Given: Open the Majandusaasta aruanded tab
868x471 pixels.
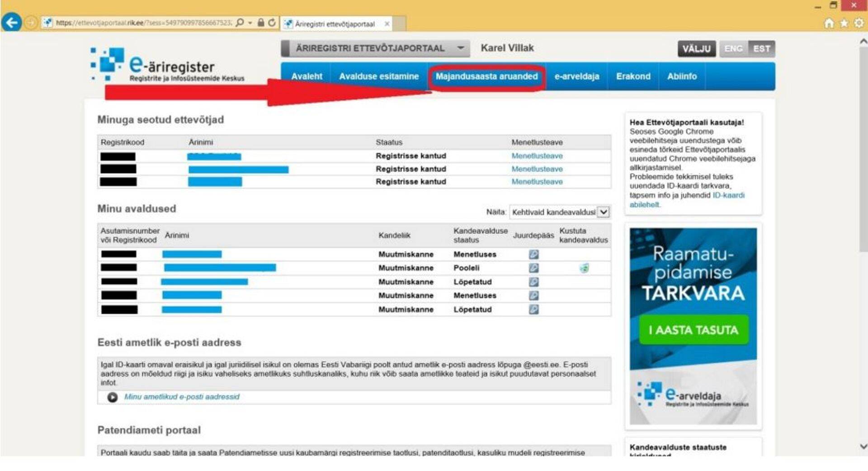Looking at the screenshot, I should point(486,76).
